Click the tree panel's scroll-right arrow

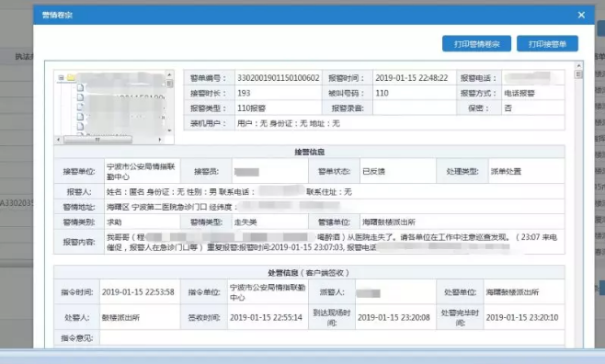(x=160, y=139)
